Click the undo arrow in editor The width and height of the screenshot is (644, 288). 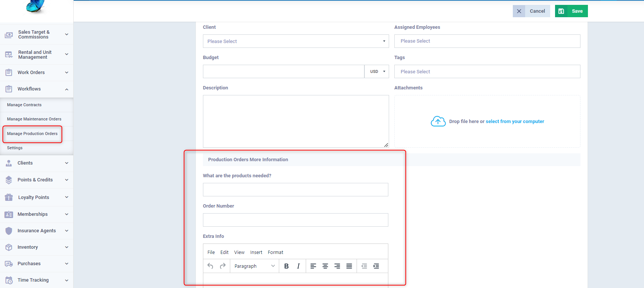[x=210, y=266]
